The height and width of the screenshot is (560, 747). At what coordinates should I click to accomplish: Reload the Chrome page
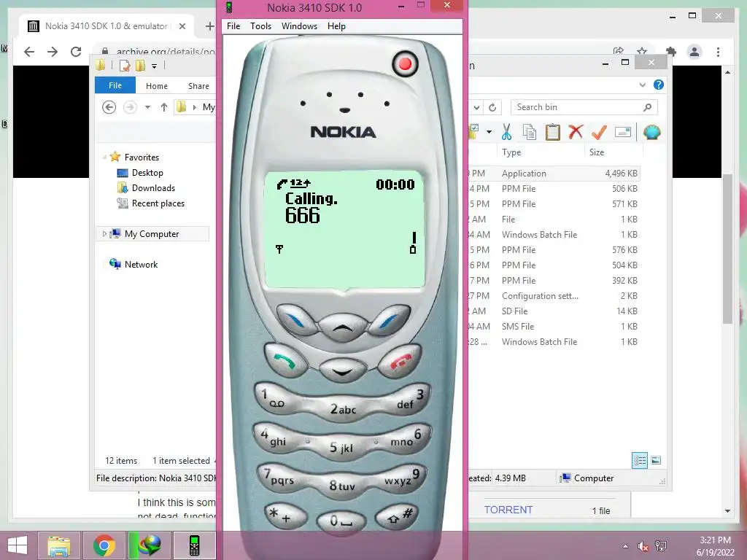(x=76, y=52)
